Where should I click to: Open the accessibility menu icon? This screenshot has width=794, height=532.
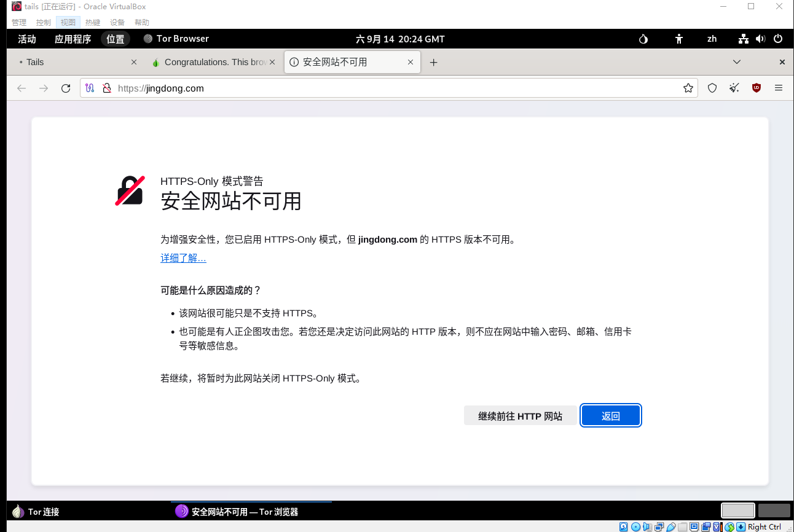point(678,39)
